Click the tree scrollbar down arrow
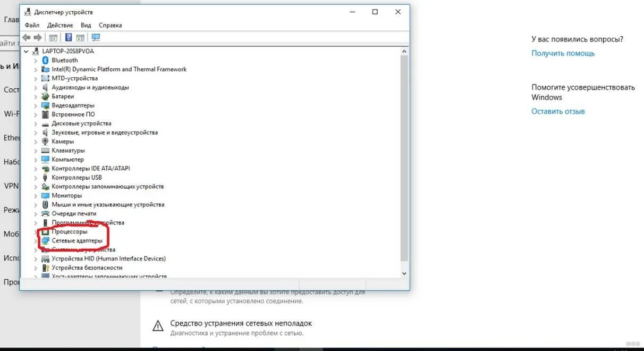 tap(404, 273)
